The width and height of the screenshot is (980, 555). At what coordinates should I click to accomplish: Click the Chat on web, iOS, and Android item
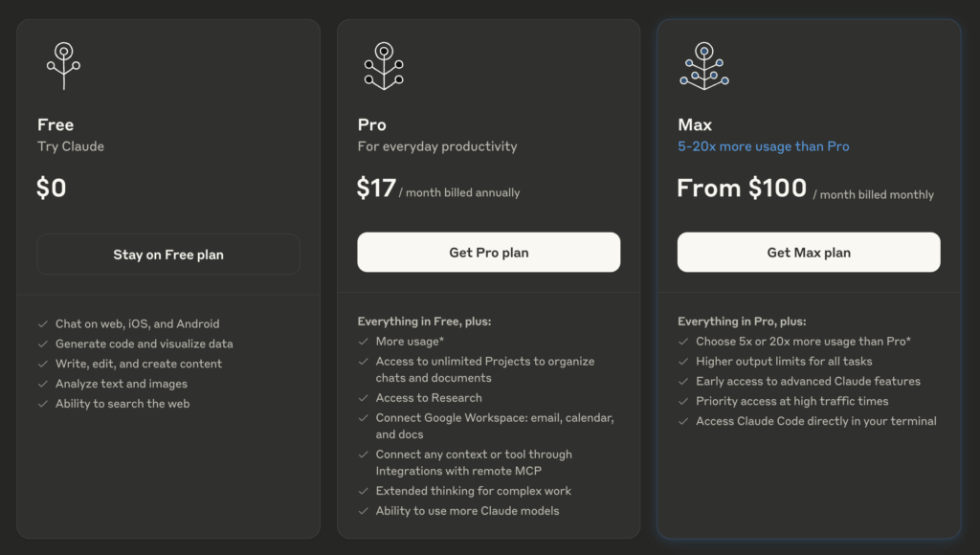[x=138, y=323]
